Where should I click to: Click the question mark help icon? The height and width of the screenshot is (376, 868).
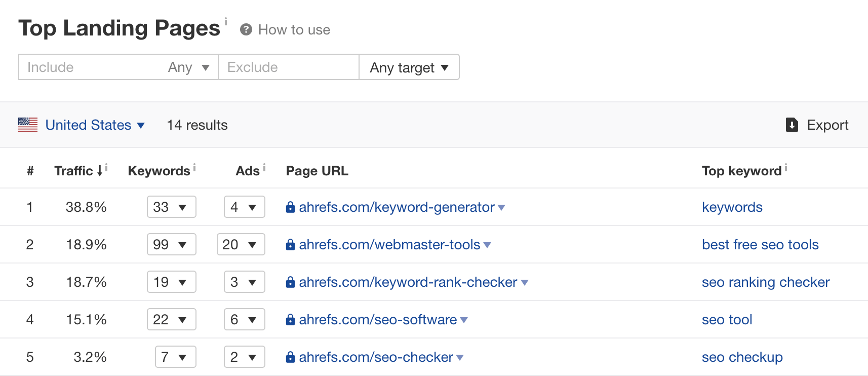pyautogui.click(x=246, y=30)
